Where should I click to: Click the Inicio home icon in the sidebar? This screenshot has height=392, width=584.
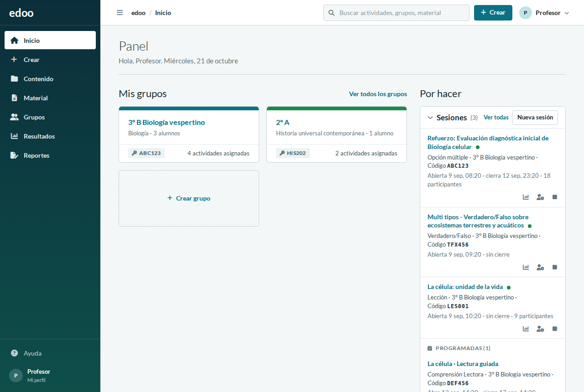coord(15,41)
